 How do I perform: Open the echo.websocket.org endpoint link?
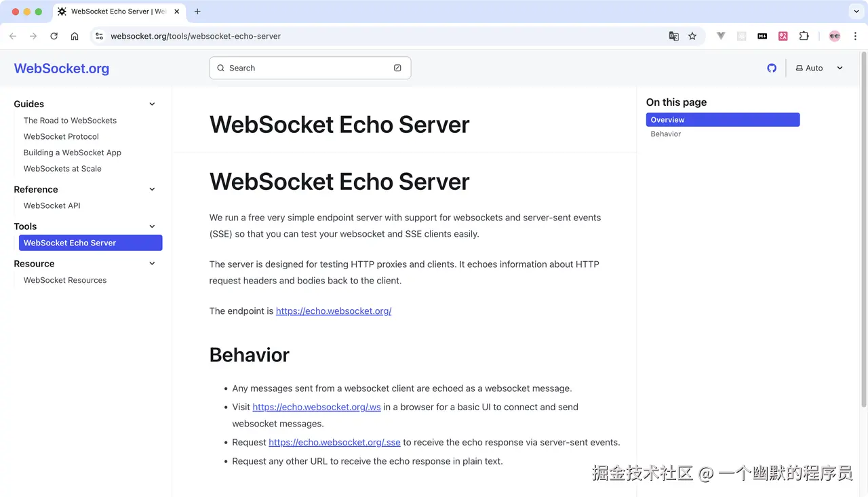click(x=333, y=311)
